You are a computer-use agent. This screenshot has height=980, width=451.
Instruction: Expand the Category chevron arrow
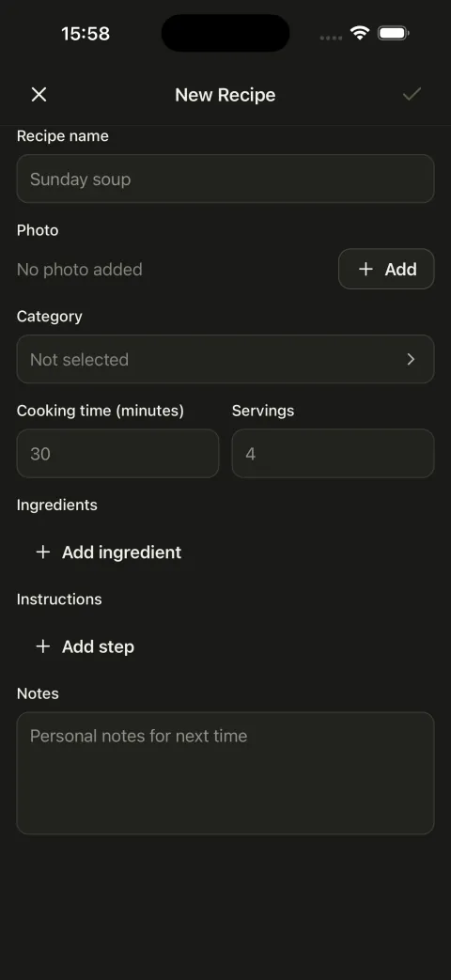(x=411, y=359)
